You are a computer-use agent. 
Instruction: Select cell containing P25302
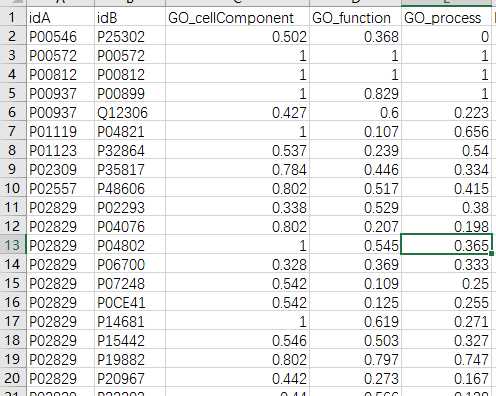(x=130, y=36)
